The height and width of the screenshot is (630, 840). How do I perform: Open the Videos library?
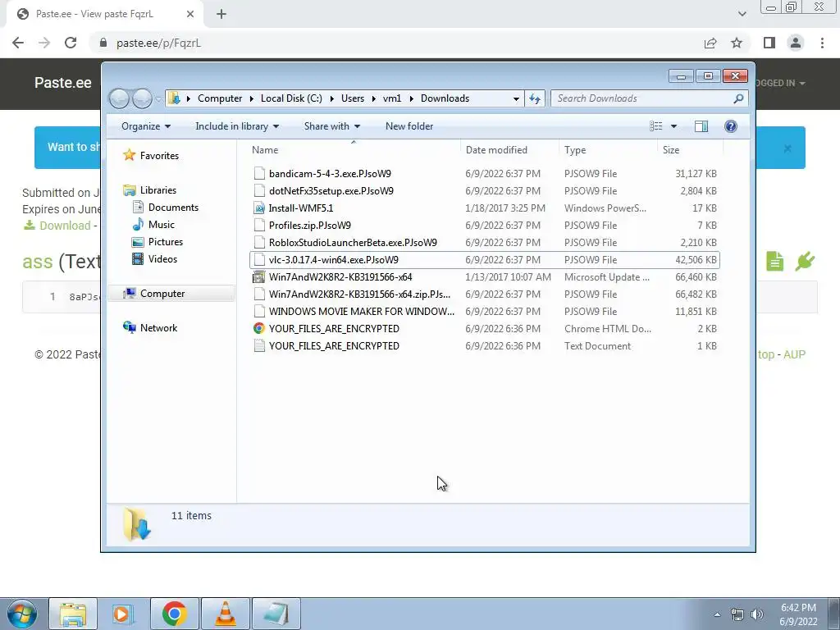[x=162, y=258]
